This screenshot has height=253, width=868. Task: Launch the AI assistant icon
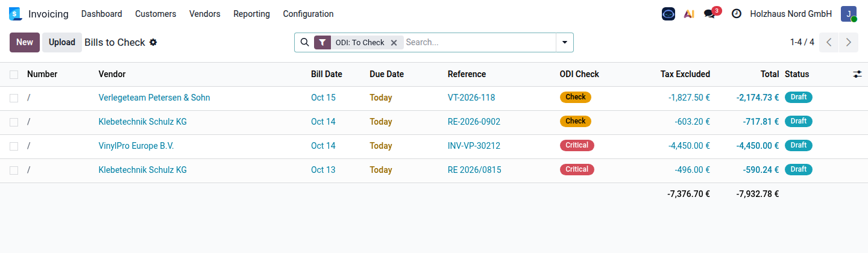(689, 14)
